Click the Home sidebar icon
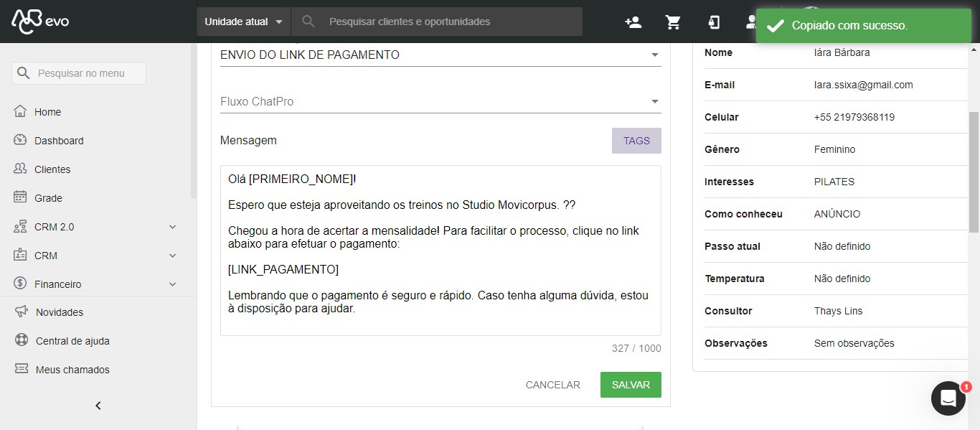 click(20, 111)
